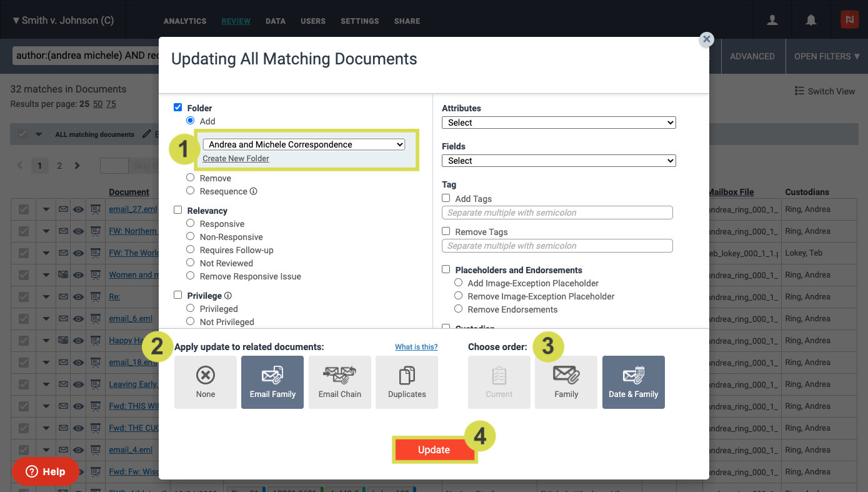Select Remove Endorsements radio button
The width and height of the screenshot is (868, 492).
pyautogui.click(x=459, y=309)
